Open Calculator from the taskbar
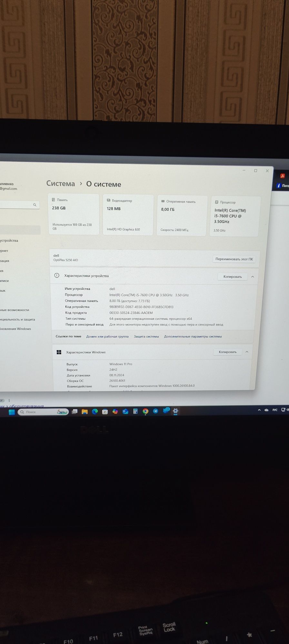 (x=135, y=411)
